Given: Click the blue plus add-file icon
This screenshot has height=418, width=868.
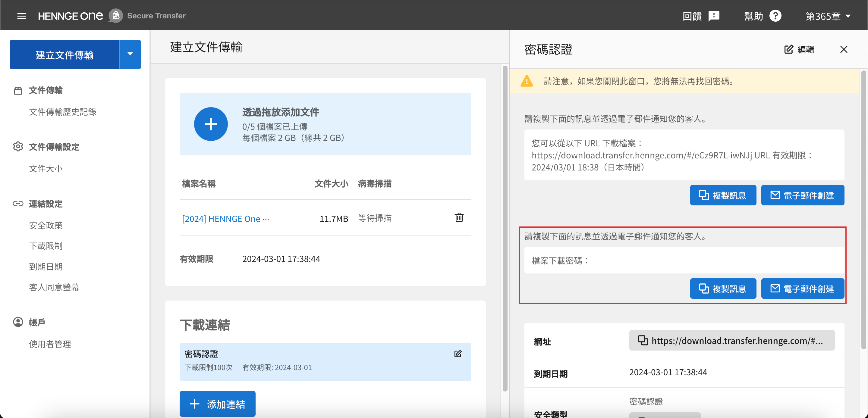Looking at the screenshot, I should (x=211, y=124).
